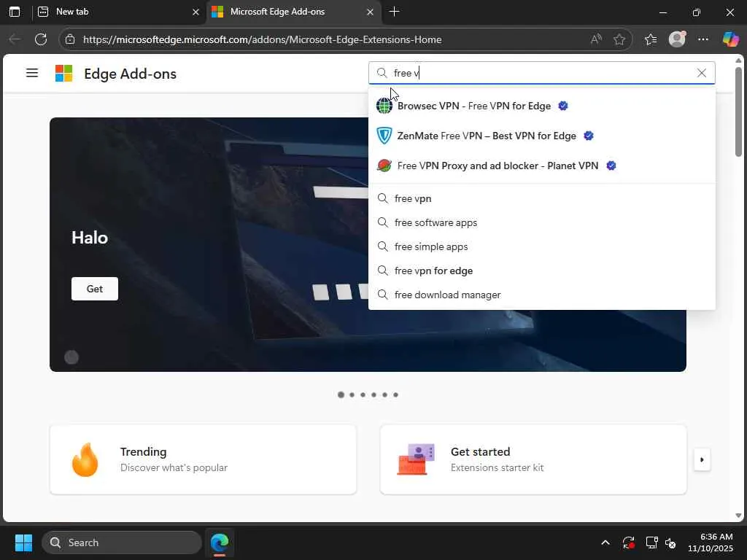Viewport: 747px width, 560px height.
Task: Clear the search box with X
Action: [x=701, y=73]
